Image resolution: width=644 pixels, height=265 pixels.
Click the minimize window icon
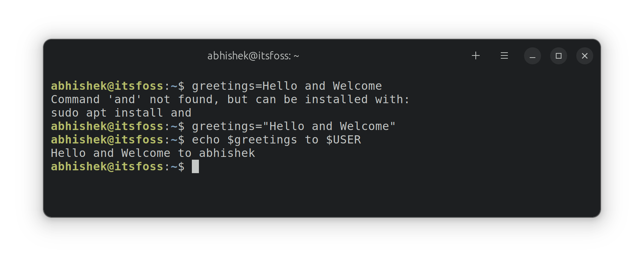tap(532, 55)
